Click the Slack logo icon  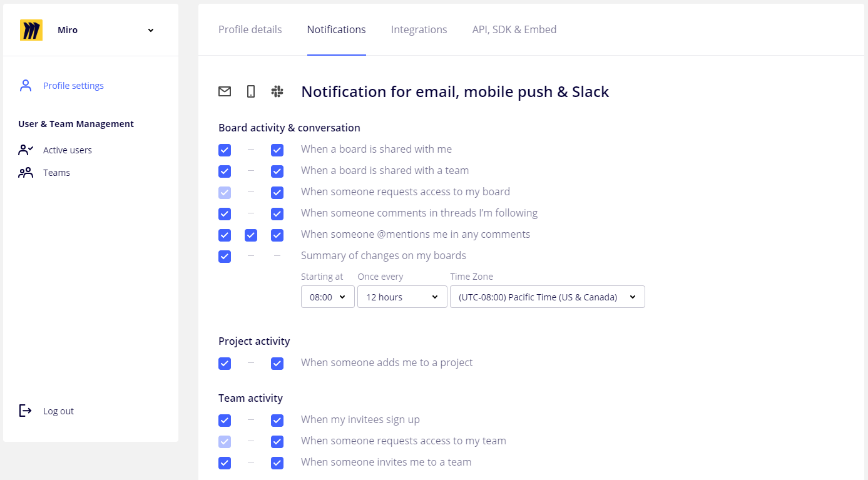click(x=277, y=91)
